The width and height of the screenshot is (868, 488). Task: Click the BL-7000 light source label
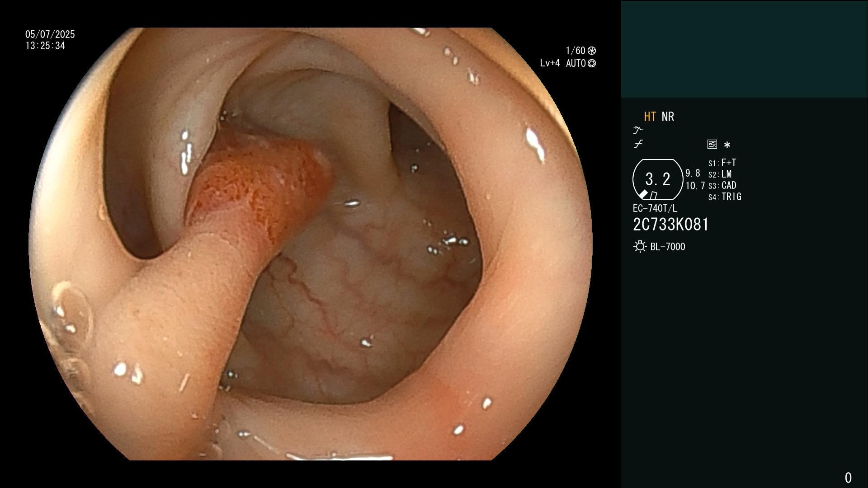(x=668, y=247)
